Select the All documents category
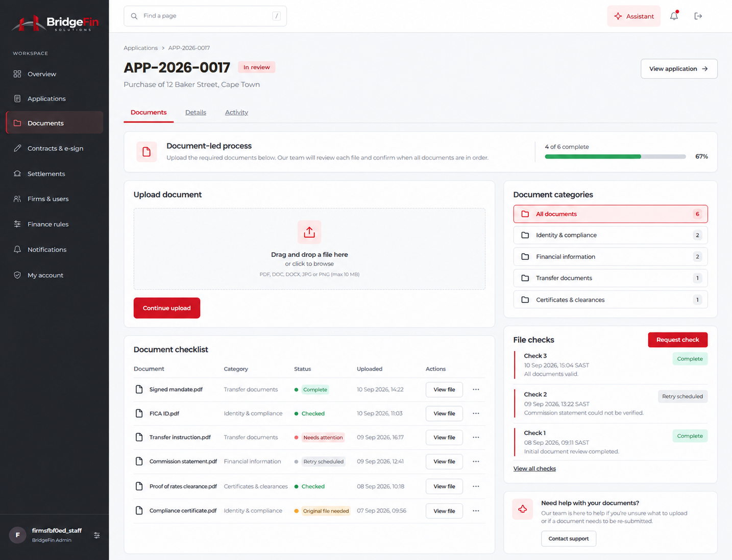732x560 pixels. click(x=611, y=214)
